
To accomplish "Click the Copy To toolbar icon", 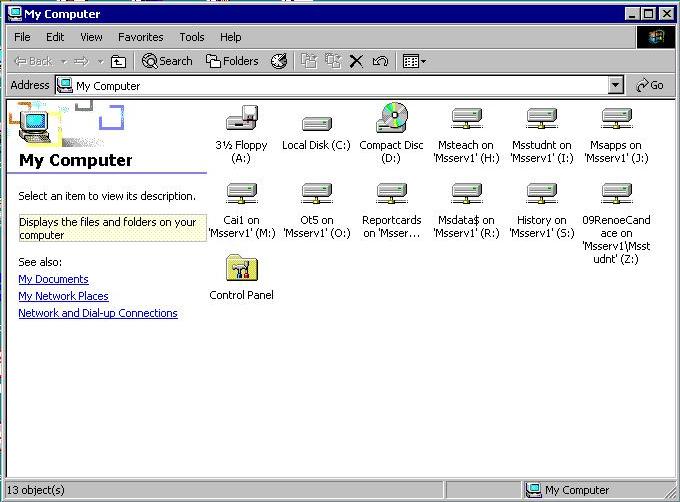I will (x=333, y=61).
